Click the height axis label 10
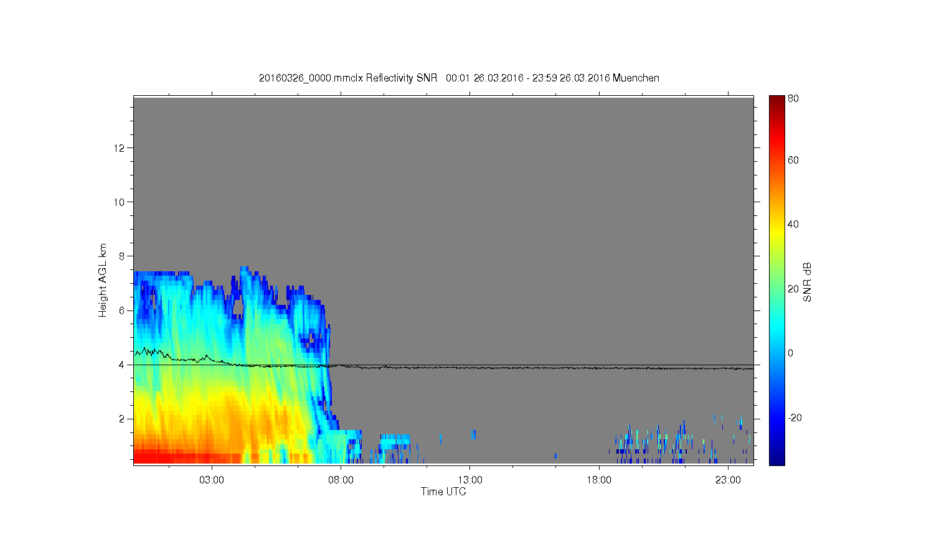 pos(120,202)
